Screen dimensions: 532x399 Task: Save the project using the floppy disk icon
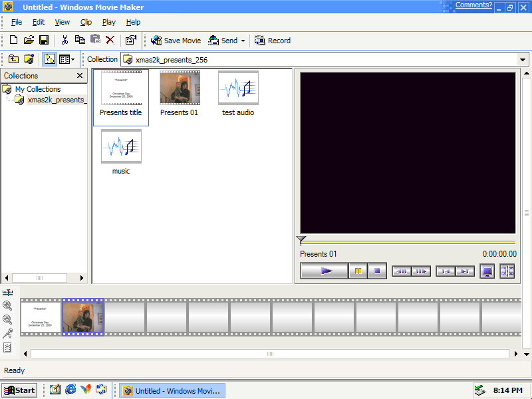coord(44,40)
